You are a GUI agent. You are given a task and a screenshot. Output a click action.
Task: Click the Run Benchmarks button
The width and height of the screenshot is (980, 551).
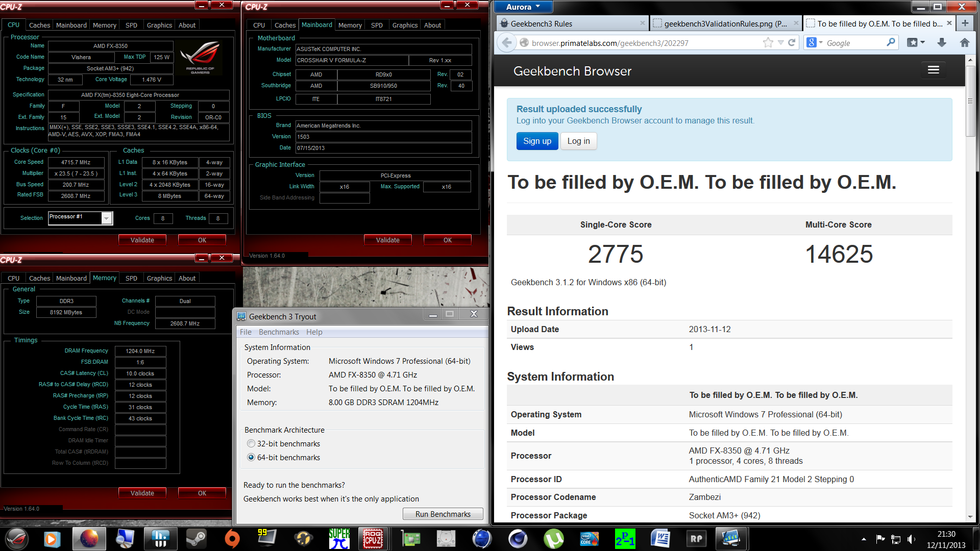pos(443,514)
